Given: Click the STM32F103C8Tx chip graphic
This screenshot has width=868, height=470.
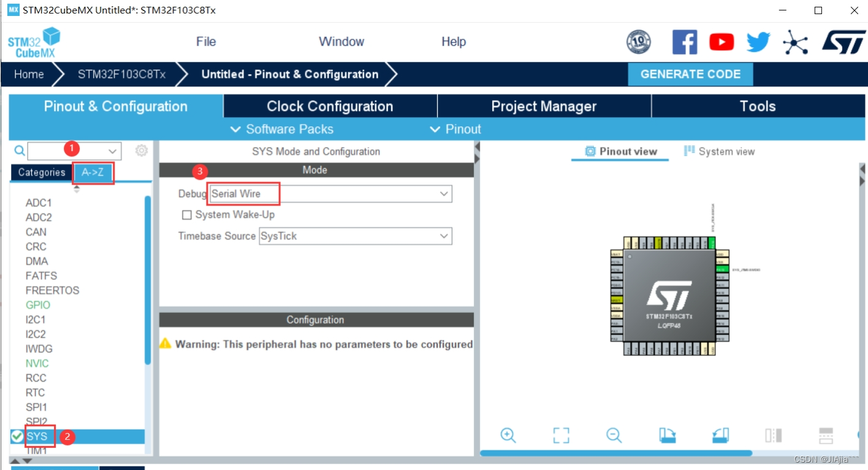Looking at the screenshot, I should (x=669, y=296).
